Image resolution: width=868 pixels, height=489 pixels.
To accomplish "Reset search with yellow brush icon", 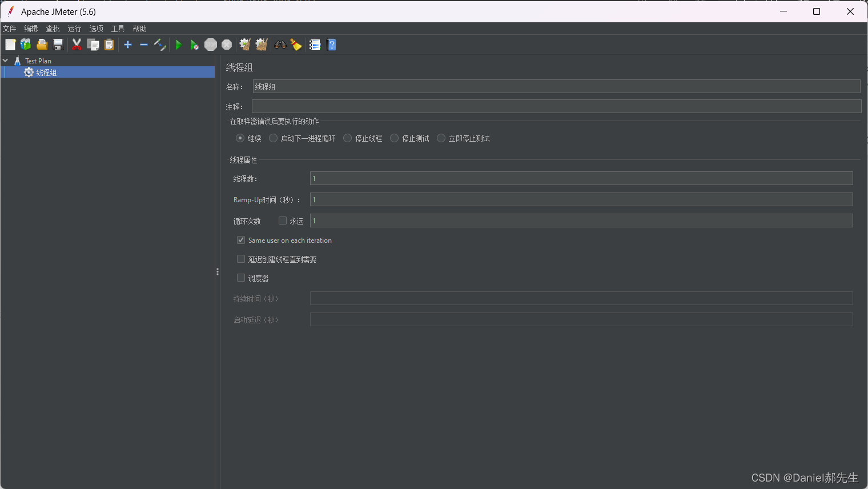I will tap(296, 45).
